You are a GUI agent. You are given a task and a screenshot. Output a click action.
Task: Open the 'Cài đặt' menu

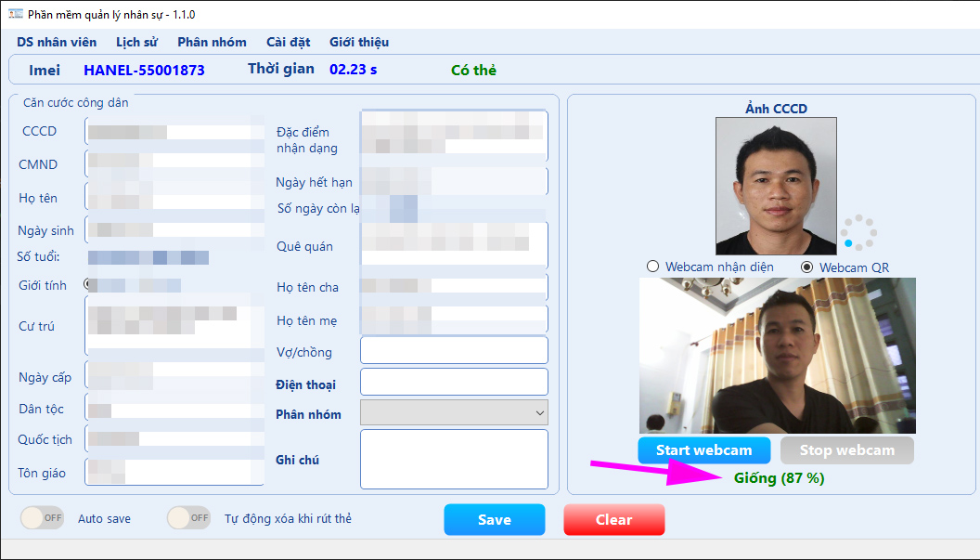[288, 42]
